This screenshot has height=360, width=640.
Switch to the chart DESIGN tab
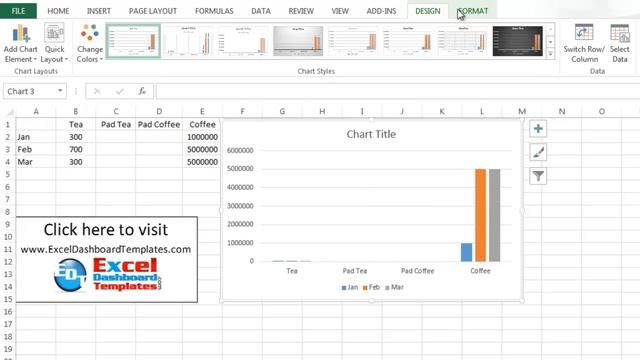pos(427,11)
